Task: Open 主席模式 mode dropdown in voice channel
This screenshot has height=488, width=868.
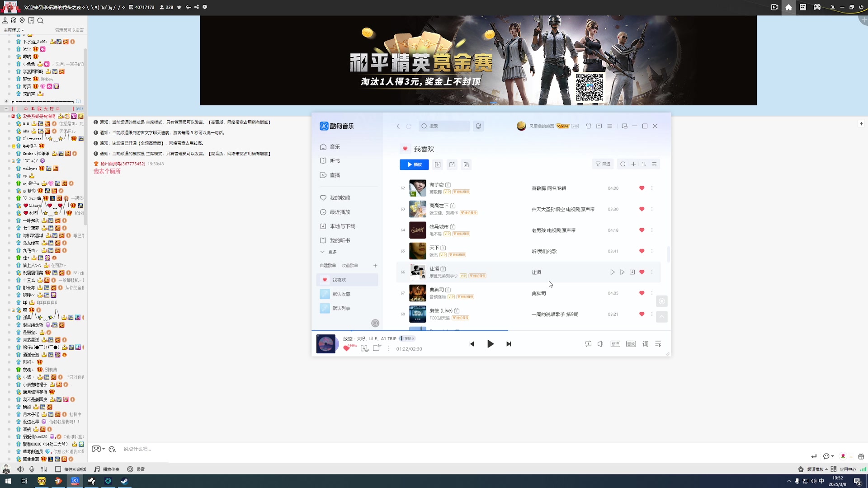Action: 14,30
